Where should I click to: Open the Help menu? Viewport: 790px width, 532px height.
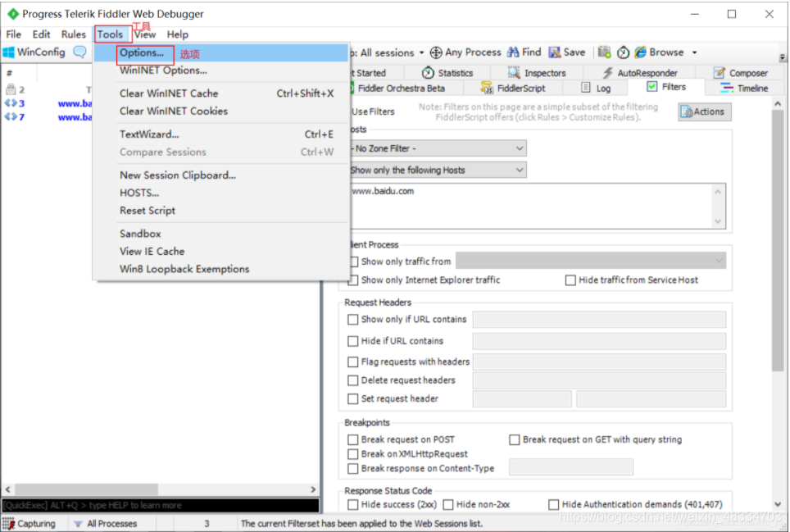coord(177,34)
